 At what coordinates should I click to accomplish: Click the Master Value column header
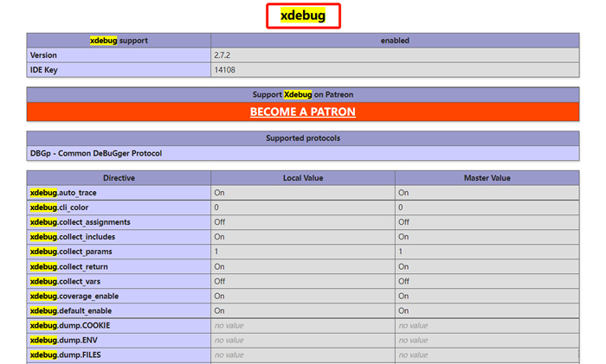pyautogui.click(x=487, y=178)
